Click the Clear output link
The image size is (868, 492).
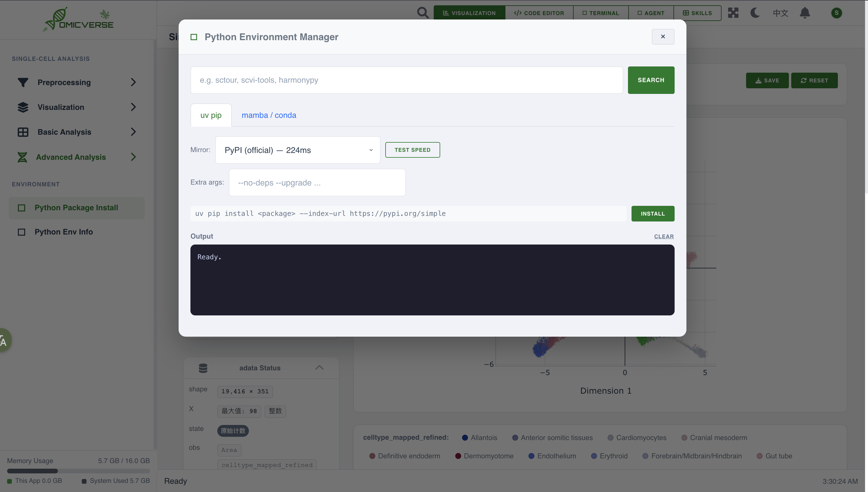(664, 237)
